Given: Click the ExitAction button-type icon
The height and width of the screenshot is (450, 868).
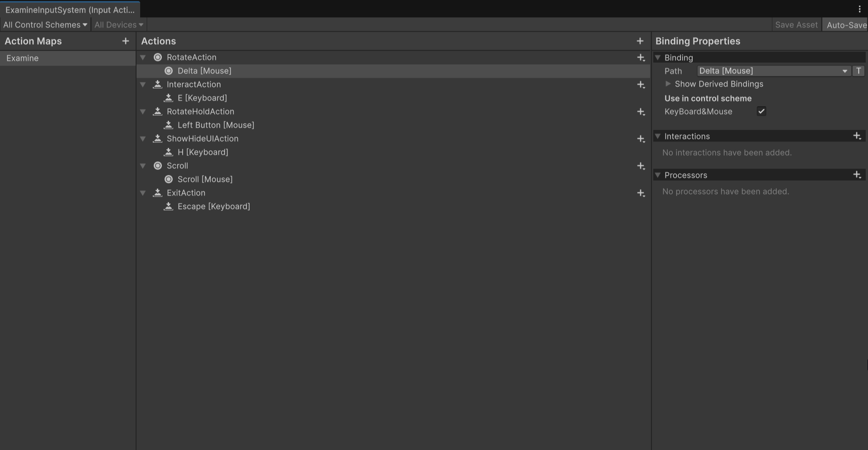Looking at the screenshot, I should pos(157,192).
